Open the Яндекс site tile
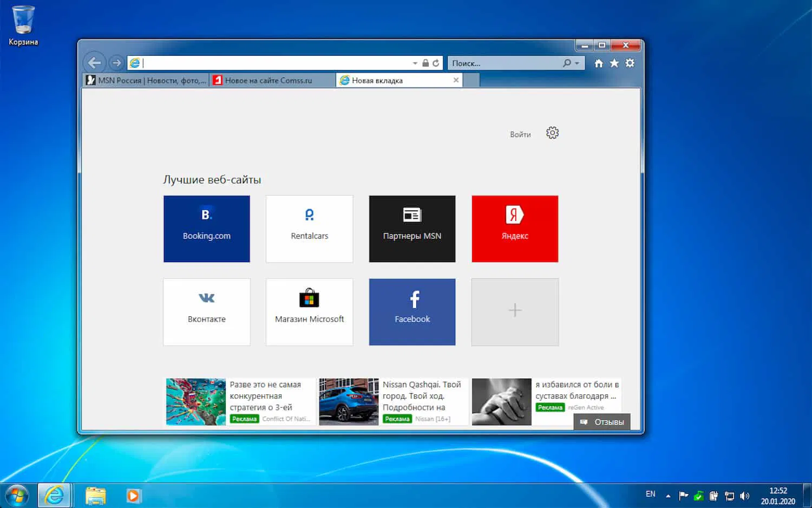The width and height of the screenshot is (812, 508). pyautogui.click(x=514, y=229)
